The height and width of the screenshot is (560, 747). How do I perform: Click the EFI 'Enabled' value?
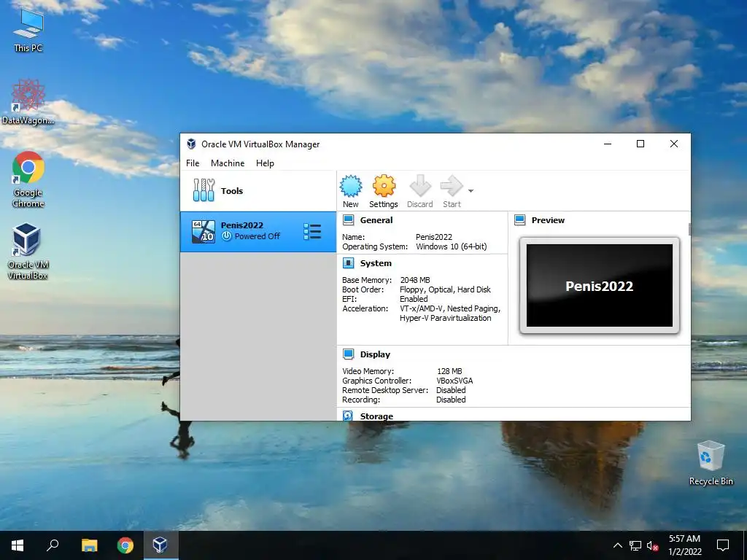tap(414, 299)
